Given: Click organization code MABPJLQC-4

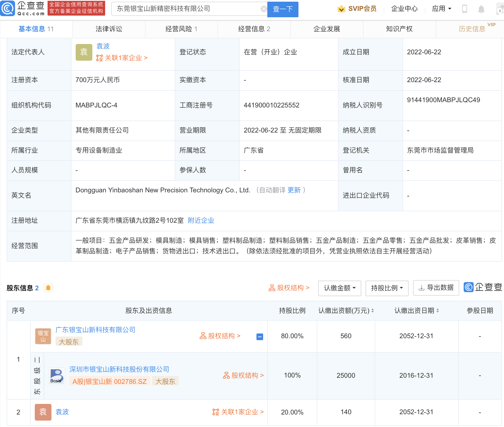Looking at the screenshot, I should [97, 105].
